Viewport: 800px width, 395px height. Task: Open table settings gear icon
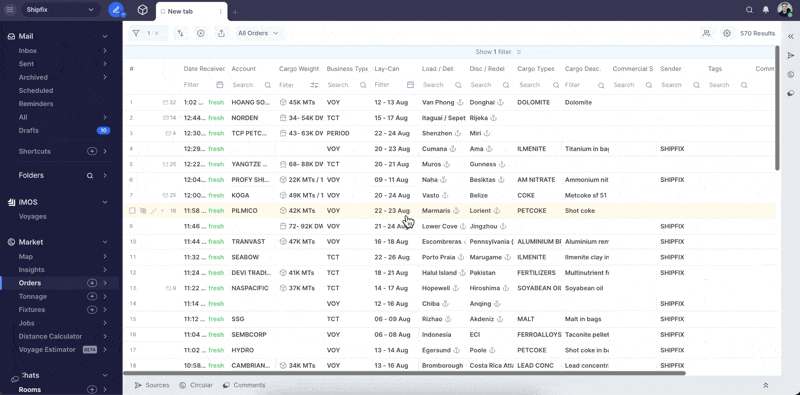(727, 33)
